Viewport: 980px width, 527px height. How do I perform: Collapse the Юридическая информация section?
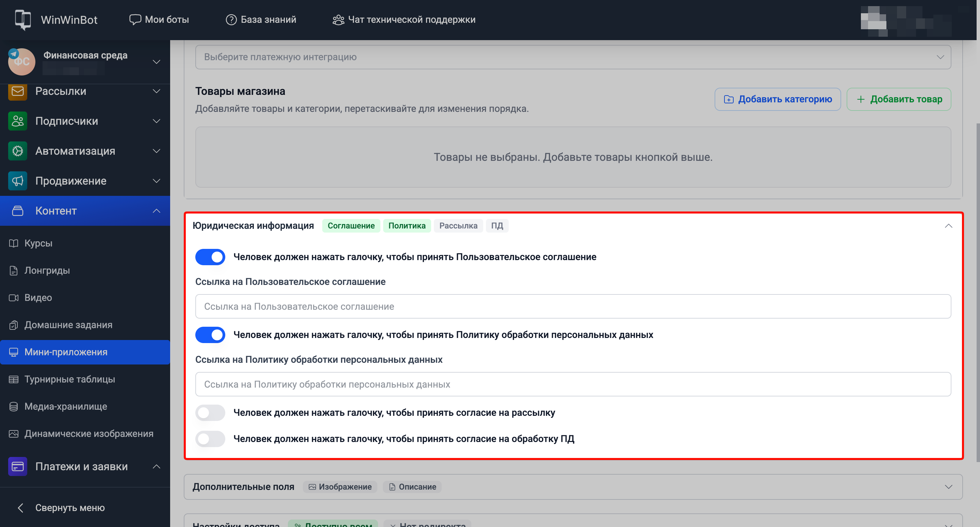click(x=948, y=226)
